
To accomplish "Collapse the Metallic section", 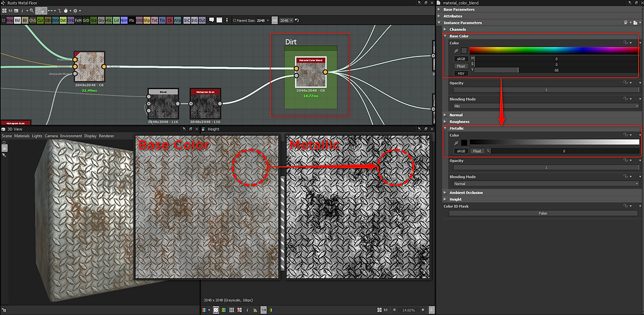I will pyautogui.click(x=446, y=129).
